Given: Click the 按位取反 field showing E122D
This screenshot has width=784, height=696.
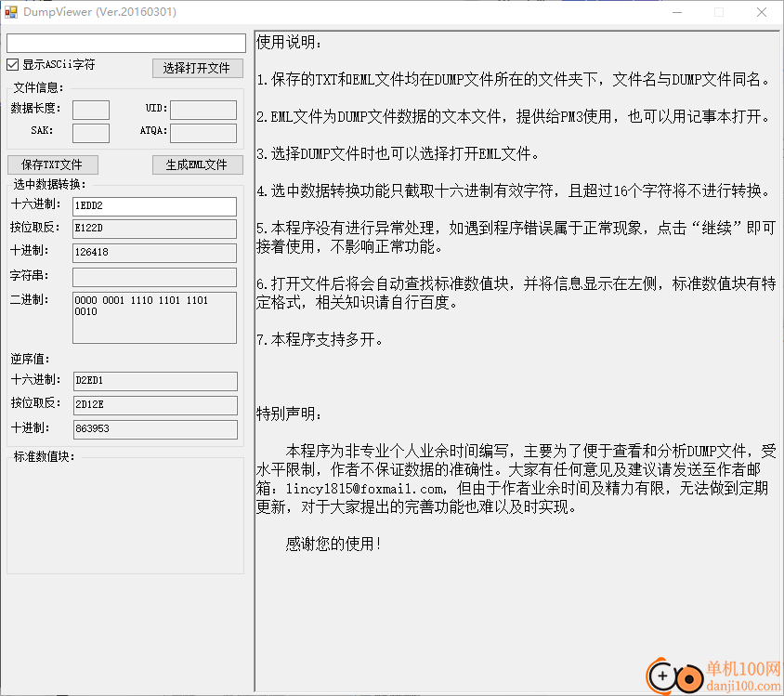Looking at the screenshot, I should coord(154,229).
